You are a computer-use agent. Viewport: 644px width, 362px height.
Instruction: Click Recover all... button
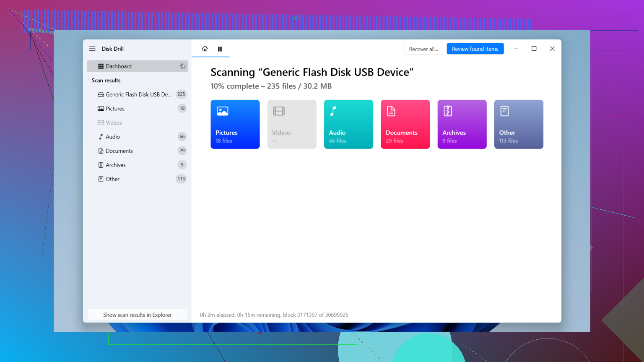[x=423, y=49]
